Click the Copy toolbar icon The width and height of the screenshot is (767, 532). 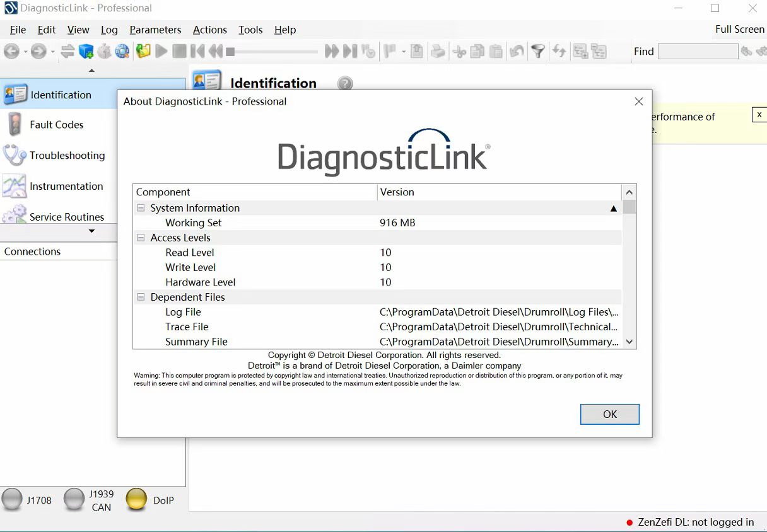point(477,52)
